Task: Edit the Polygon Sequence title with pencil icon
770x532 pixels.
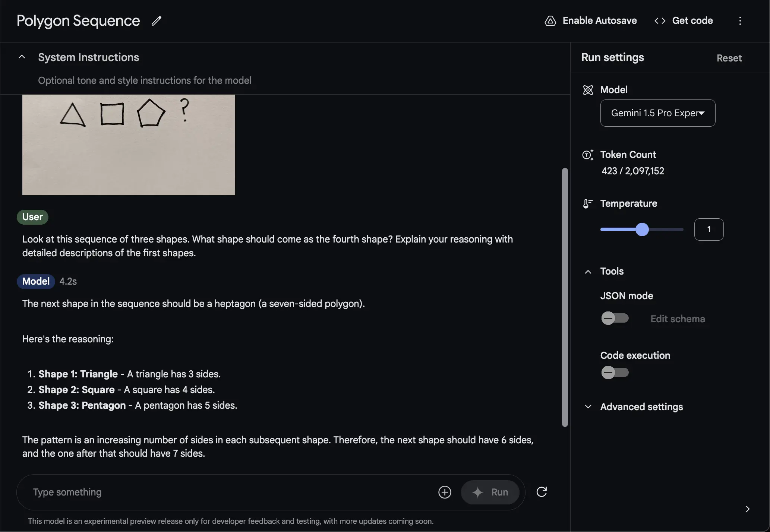Action: point(156,21)
